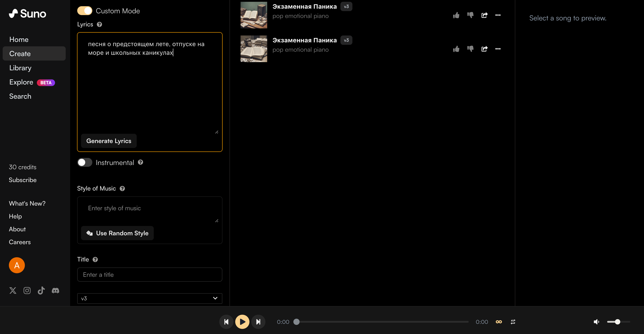Open the X (Twitter) social link
This screenshot has width=644, height=334.
tap(13, 291)
